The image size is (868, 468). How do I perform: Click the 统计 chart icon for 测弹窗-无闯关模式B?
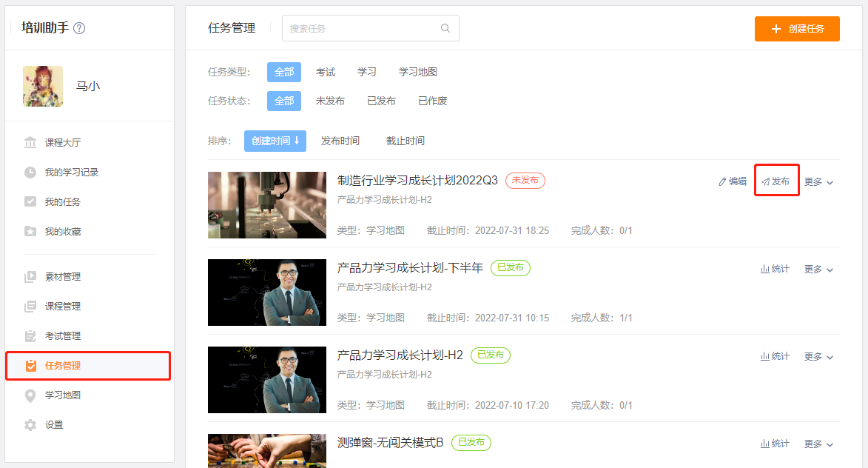pyautogui.click(x=764, y=444)
